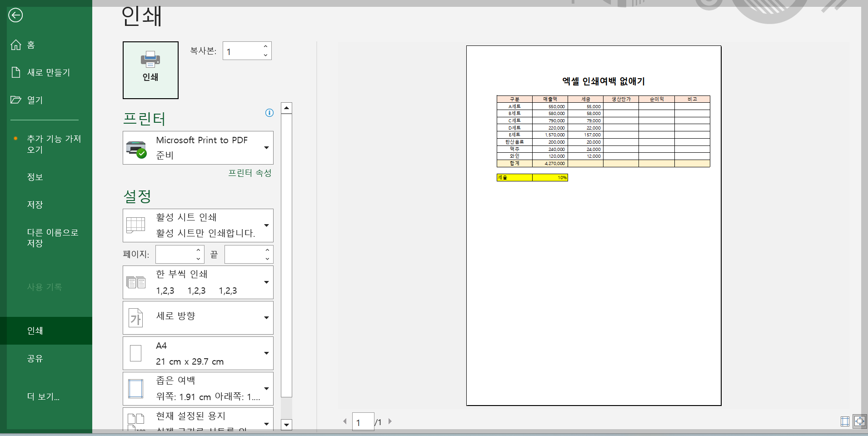Click the collated pages icon

(136, 282)
